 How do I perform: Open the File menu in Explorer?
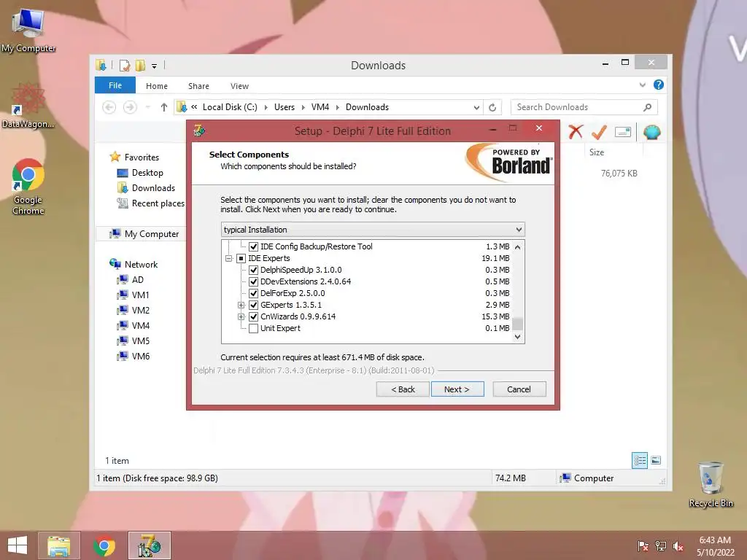pyautogui.click(x=115, y=85)
